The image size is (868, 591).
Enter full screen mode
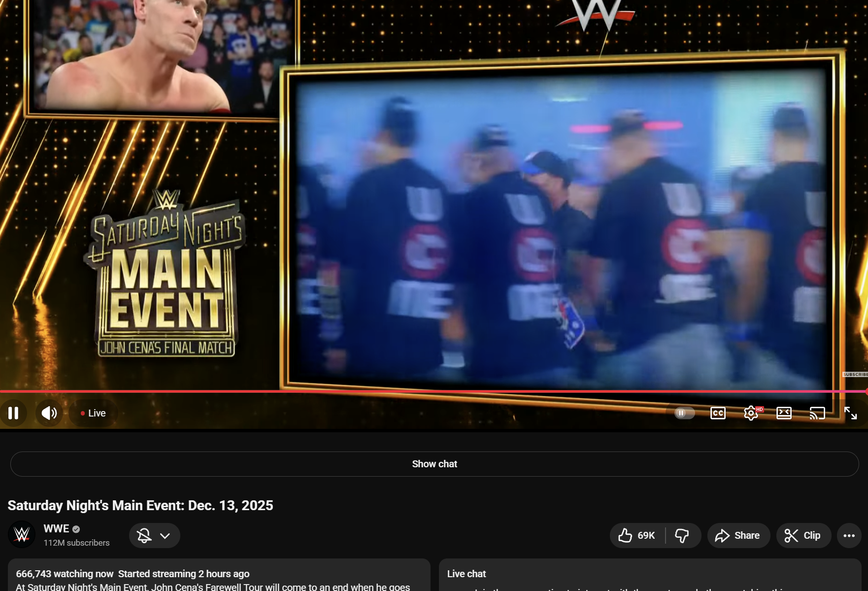coord(851,413)
